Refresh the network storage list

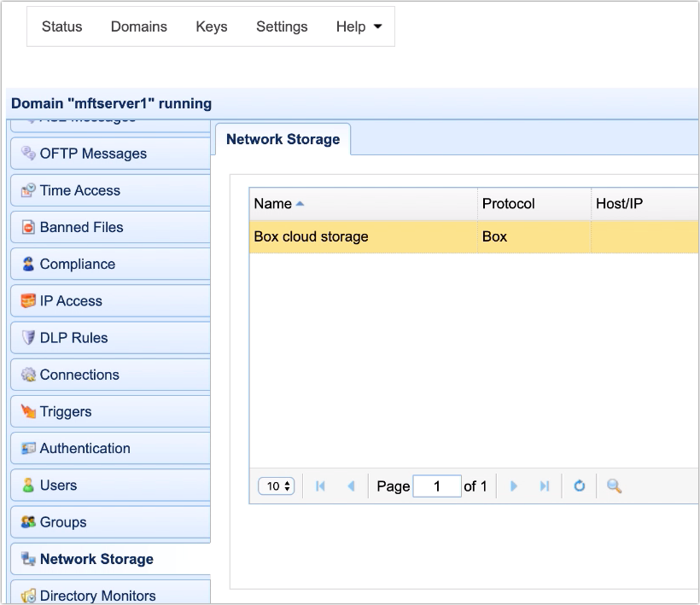580,485
